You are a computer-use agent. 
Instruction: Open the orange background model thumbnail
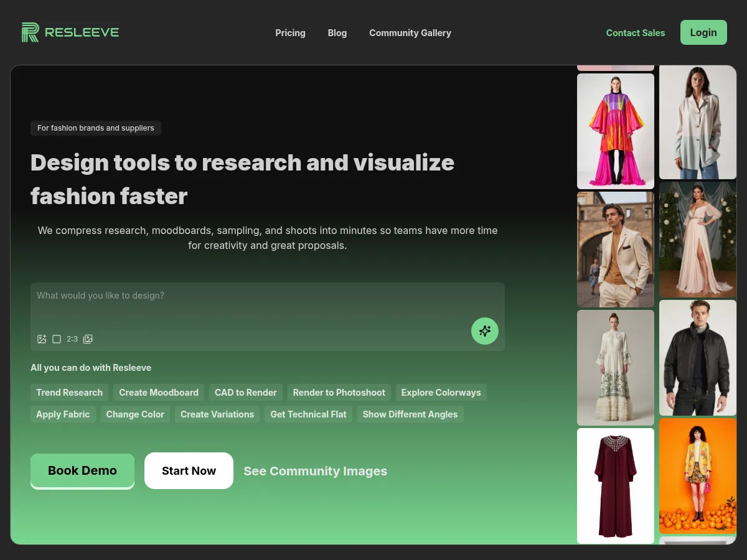tap(697, 476)
